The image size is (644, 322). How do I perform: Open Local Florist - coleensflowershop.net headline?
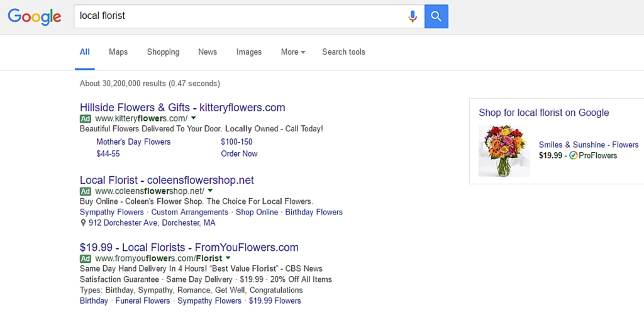click(167, 180)
